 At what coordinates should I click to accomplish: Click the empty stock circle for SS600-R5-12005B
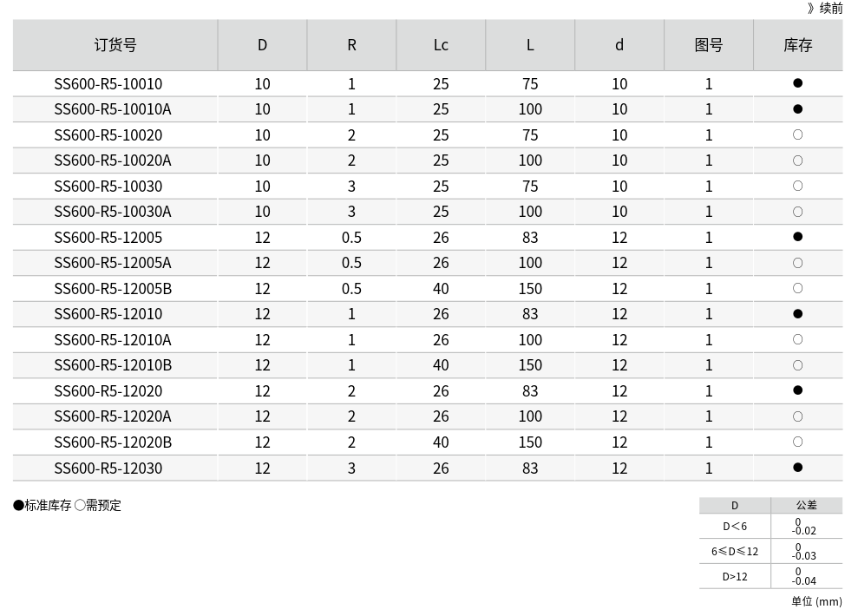(x=797, y=288)
